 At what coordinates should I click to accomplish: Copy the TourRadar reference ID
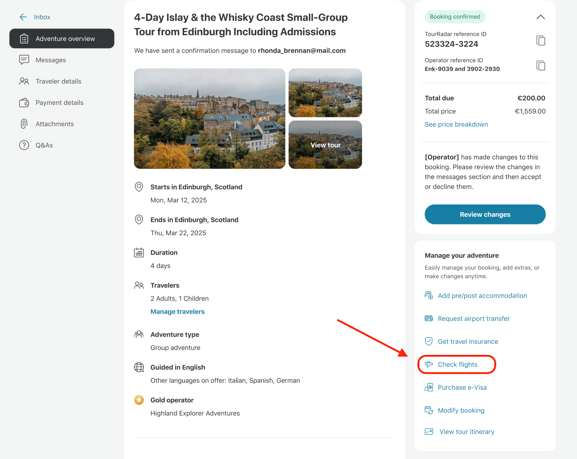point(540,40)
